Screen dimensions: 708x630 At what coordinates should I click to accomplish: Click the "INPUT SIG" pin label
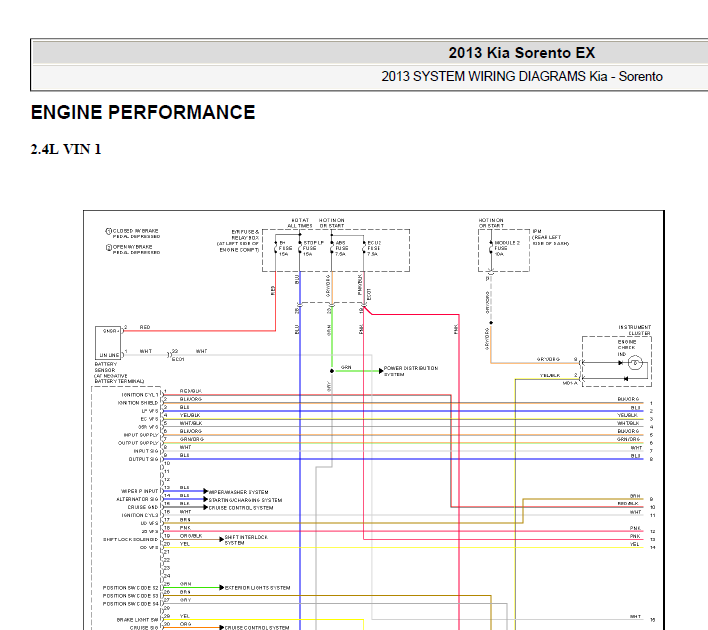tap(146, 451)
